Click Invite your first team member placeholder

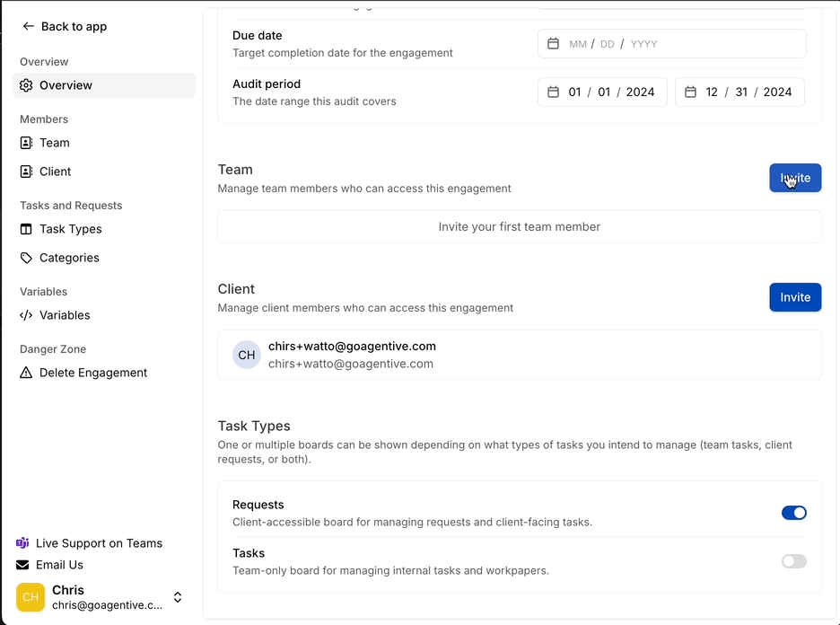(x=519, y=227)
